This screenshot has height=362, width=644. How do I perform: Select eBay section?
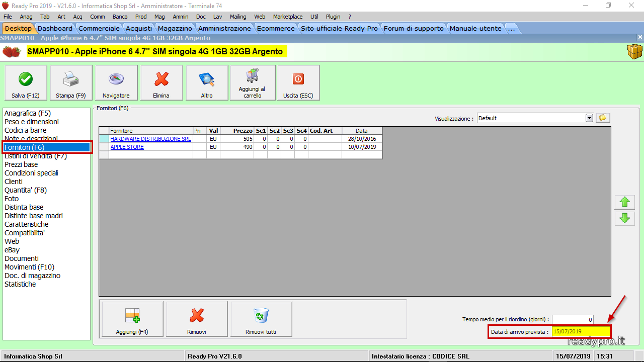12,250
